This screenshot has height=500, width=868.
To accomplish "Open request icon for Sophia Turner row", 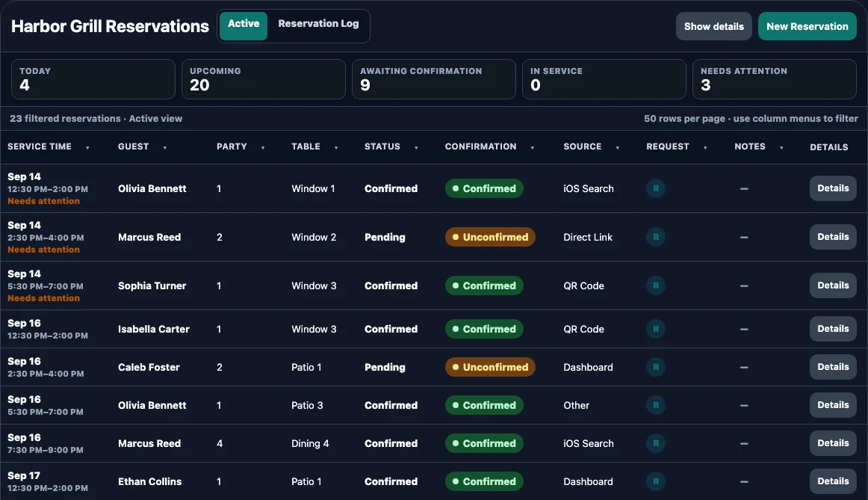I will 655,286.
